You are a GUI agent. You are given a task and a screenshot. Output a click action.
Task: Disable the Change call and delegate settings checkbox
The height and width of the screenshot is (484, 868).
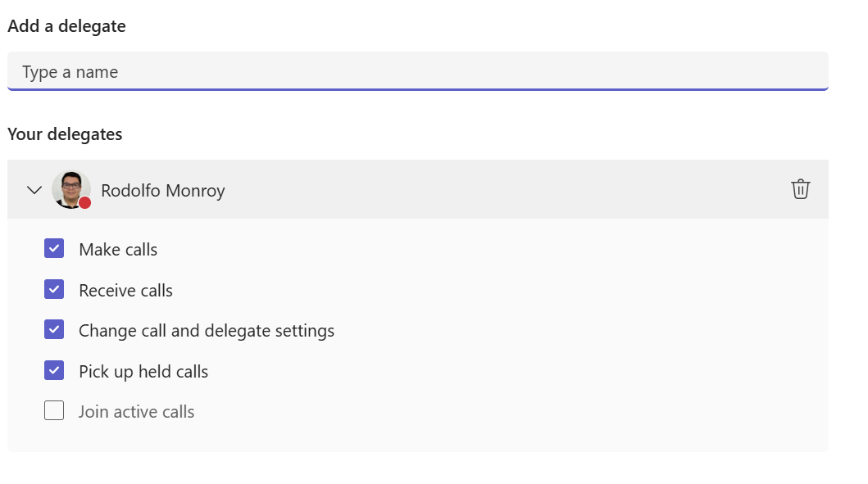point(54,330)
